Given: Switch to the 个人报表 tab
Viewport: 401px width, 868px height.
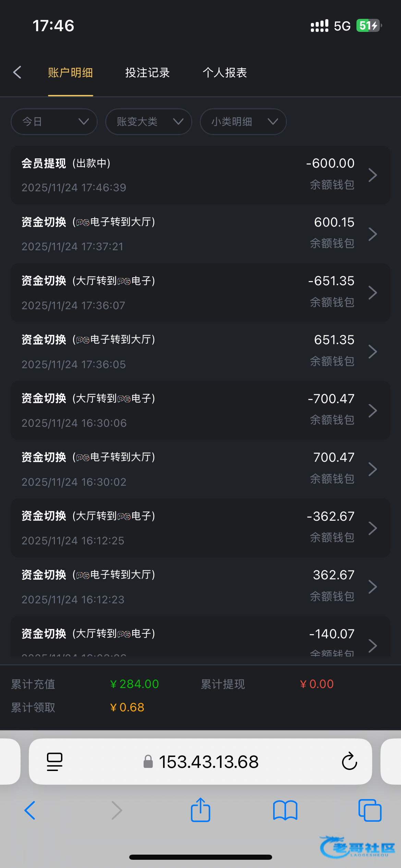Looking at the screenshot, I should [225, 73].
